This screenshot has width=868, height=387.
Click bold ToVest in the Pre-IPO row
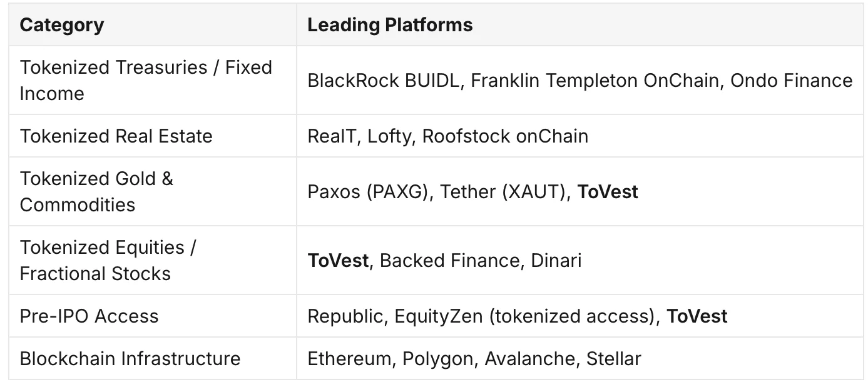pyautogui.click(x=697, y=316)
